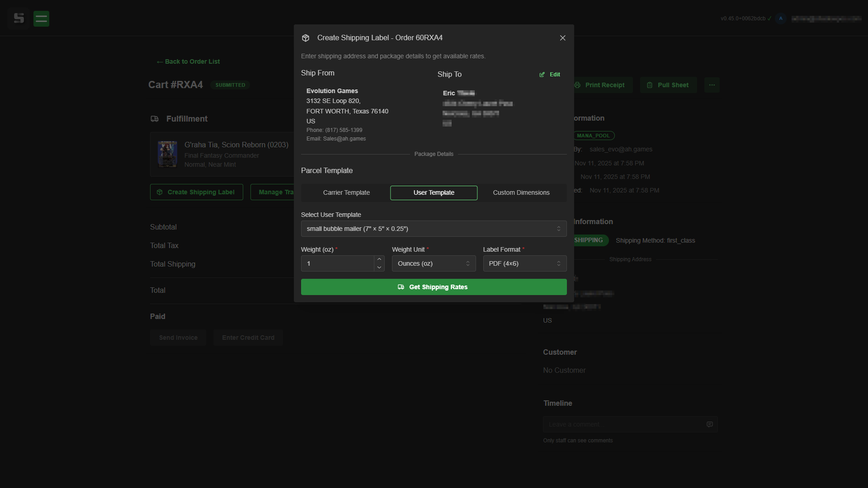Image resolution: width=868 pixels, height=488 pixels.
Task: Click the shipping label icon on Create Shipping Label
Action: tap(159, 192)
